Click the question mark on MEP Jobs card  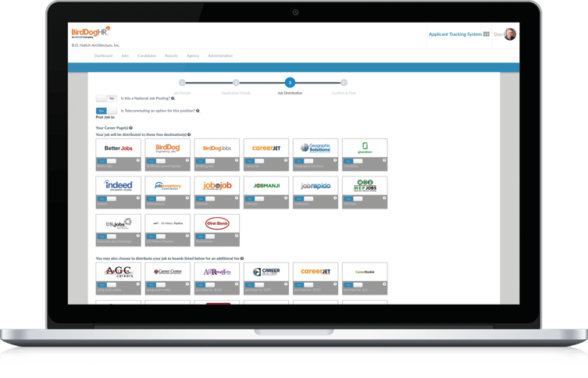(384, 198)
